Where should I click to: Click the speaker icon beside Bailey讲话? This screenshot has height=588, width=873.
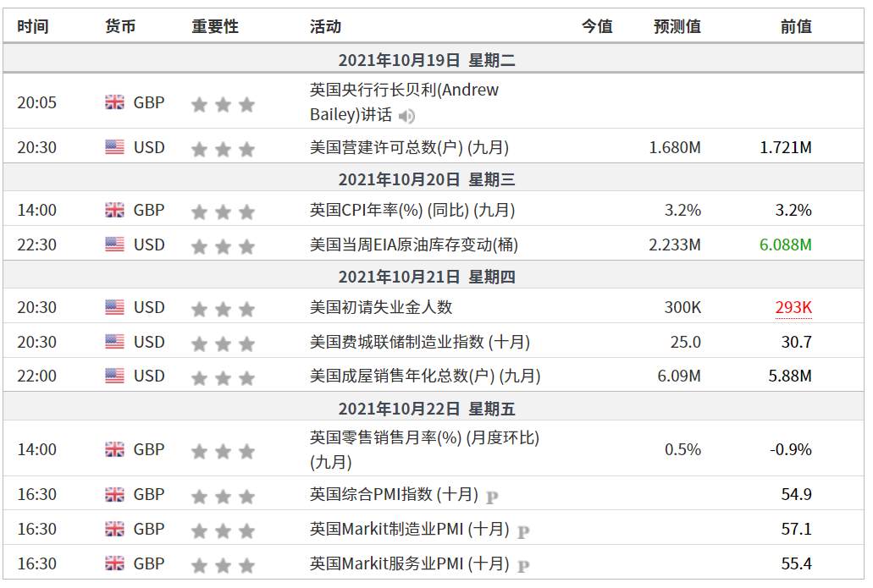(x=407, y=116)
